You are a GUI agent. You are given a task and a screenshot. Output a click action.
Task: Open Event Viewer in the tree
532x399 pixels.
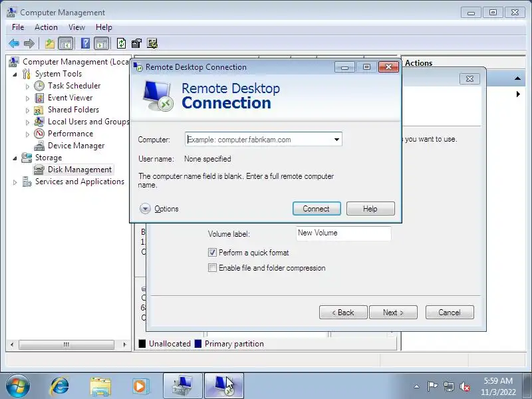click(x=70, y=98)
